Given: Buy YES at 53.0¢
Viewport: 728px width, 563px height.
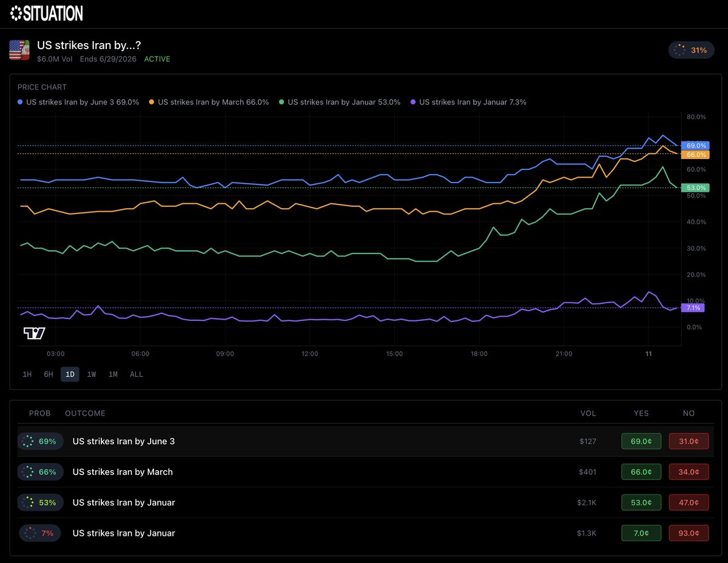Looking at the screenshot, I should pos(641,502).
